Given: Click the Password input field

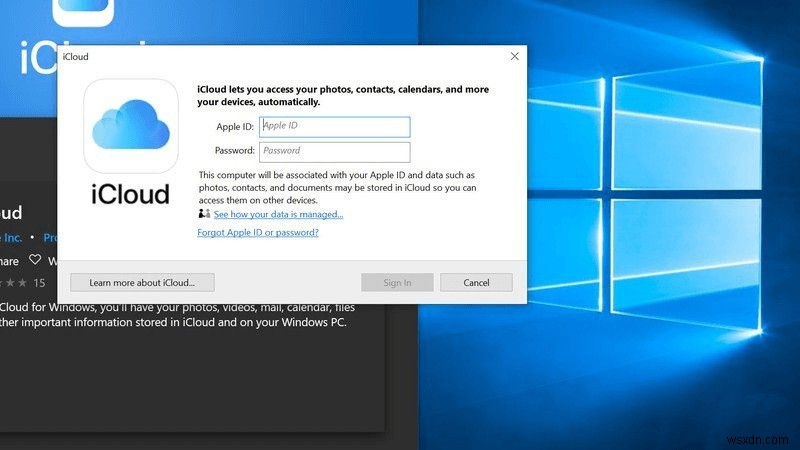Looking at the screenshot, I should [335, 152].
